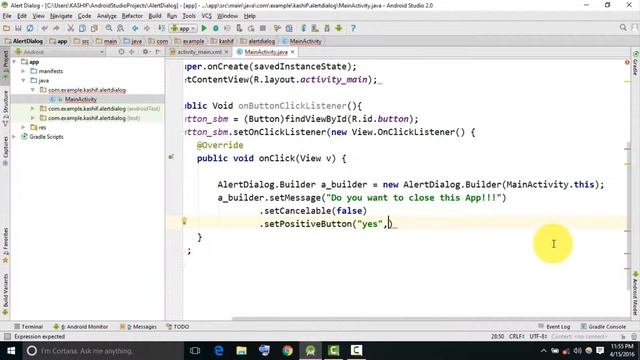Click the scroll from source target icon
Viewport: 640px width, 360px height.
tap(121, 52)
